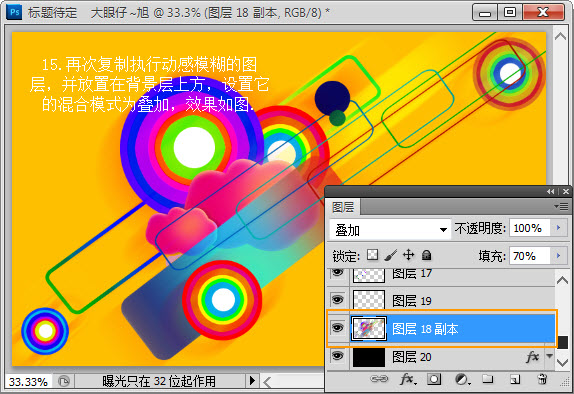This screenshot has height=394, width=574.
Task: Hide 图层 19 using its eye icon
Action: [337, 300]
